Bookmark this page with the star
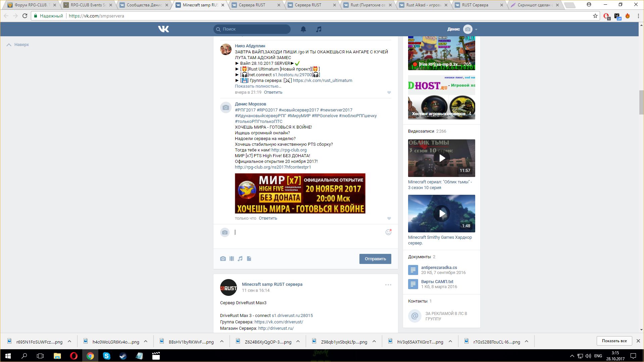644x362 pixels. point(595,16)
